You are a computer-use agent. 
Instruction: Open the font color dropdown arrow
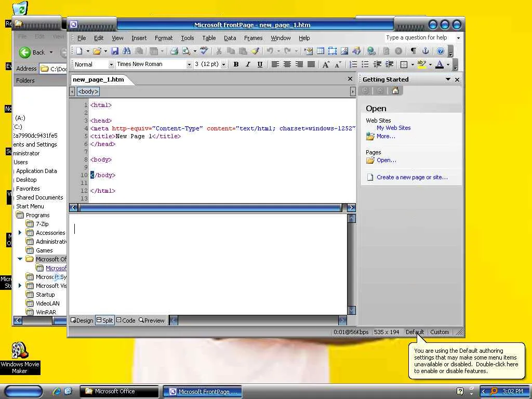[448, 64]
